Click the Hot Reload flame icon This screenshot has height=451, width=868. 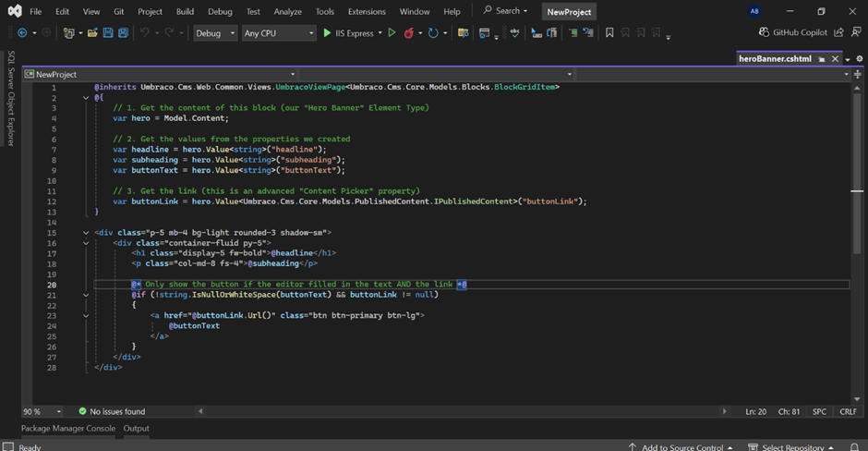coord(408,33)
